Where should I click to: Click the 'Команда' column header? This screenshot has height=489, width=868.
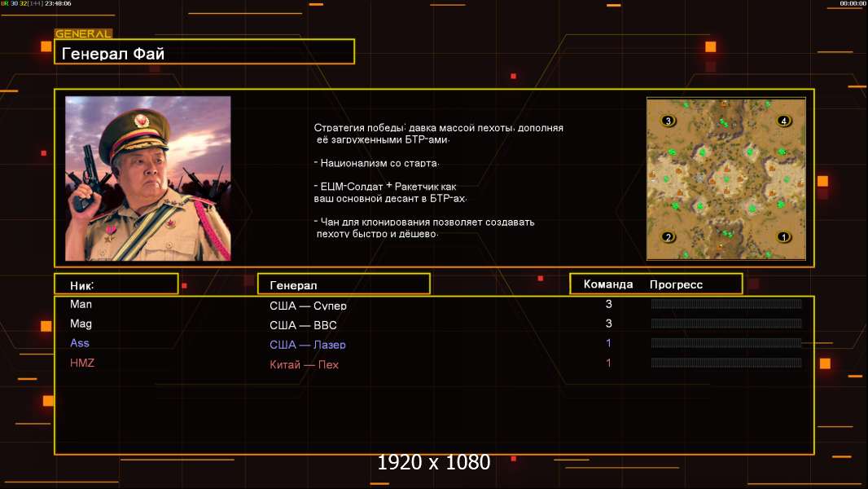[607, 284]
